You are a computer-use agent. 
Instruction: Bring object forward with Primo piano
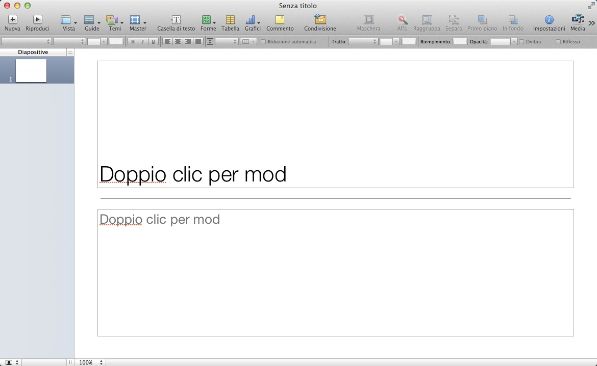[482, 22]
